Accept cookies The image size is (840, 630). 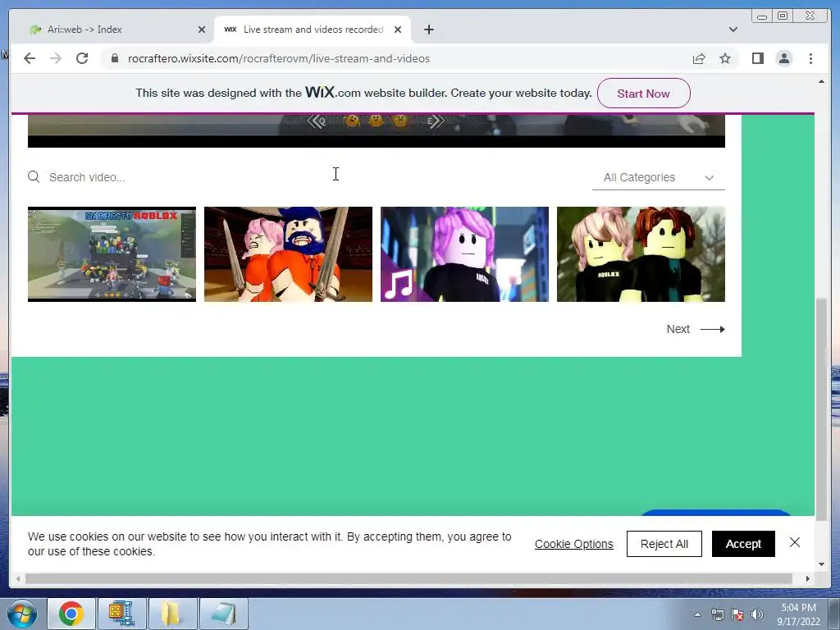743,544
